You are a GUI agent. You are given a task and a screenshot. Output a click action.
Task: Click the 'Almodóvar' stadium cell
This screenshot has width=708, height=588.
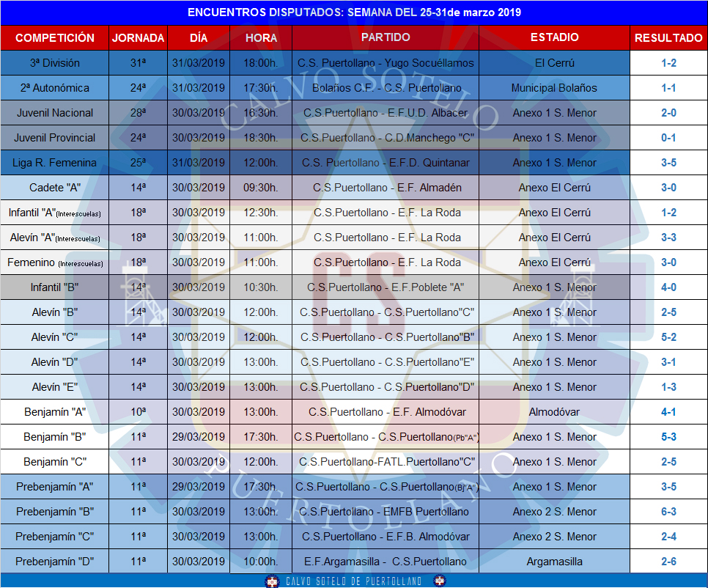pos(555,412)
